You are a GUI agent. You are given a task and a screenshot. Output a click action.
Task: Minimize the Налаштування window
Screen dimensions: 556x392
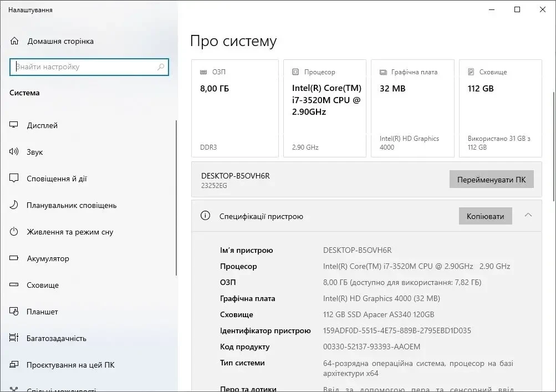coord(492,9)
